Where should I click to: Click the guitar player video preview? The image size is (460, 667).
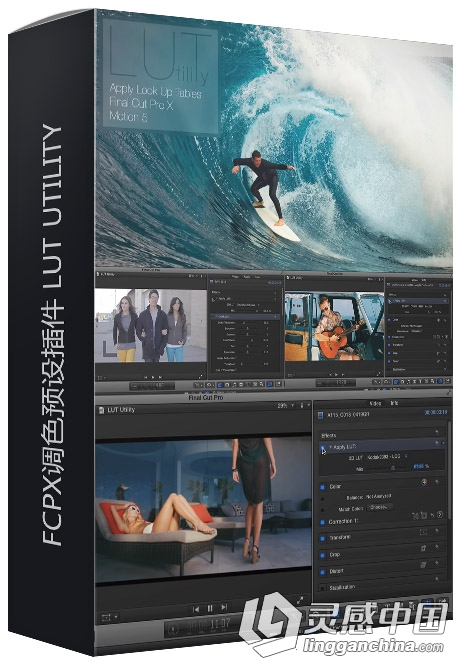pos(334,326)
